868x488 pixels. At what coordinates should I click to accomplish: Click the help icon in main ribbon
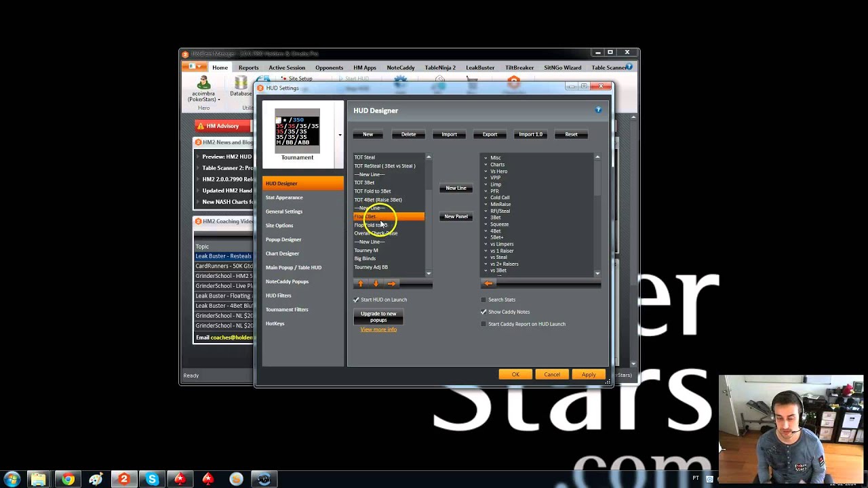pyautogui.click(x=629, y=66)
